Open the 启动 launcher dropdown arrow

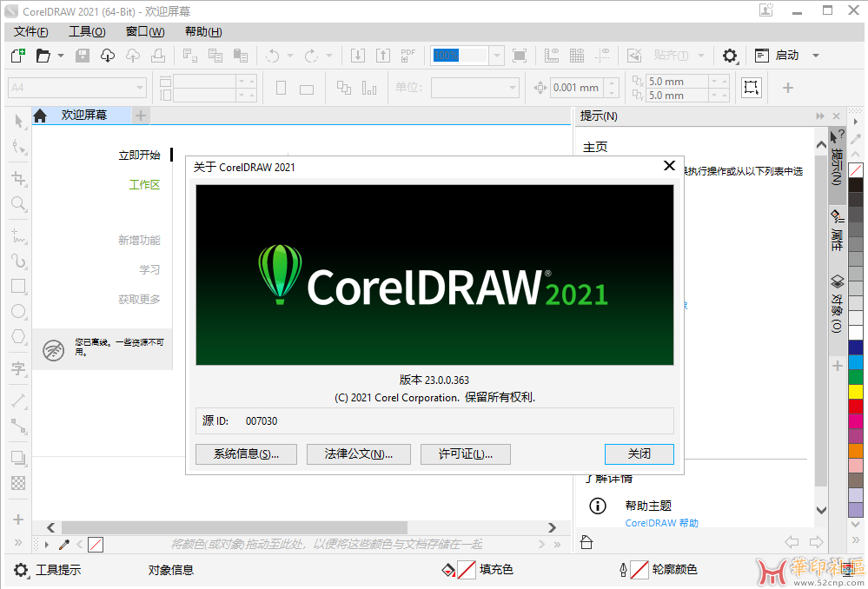pyautogui.click(x=815, y=56)
